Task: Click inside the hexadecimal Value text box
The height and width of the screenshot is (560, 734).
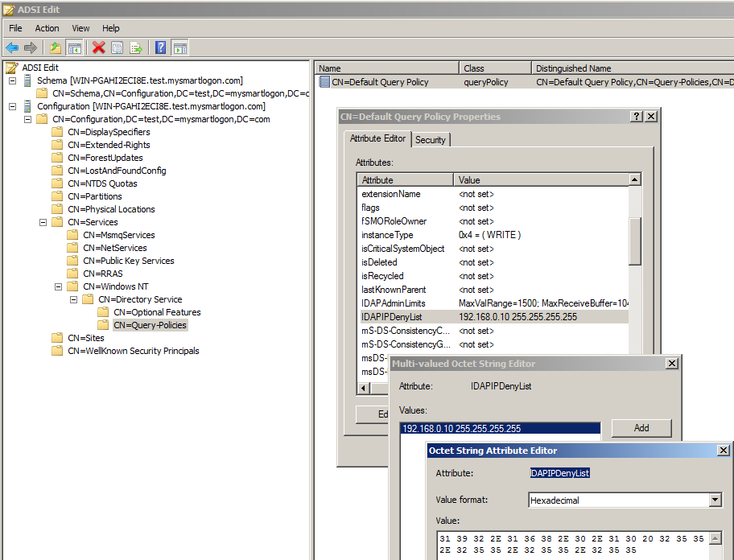Action: coord(573,546)
